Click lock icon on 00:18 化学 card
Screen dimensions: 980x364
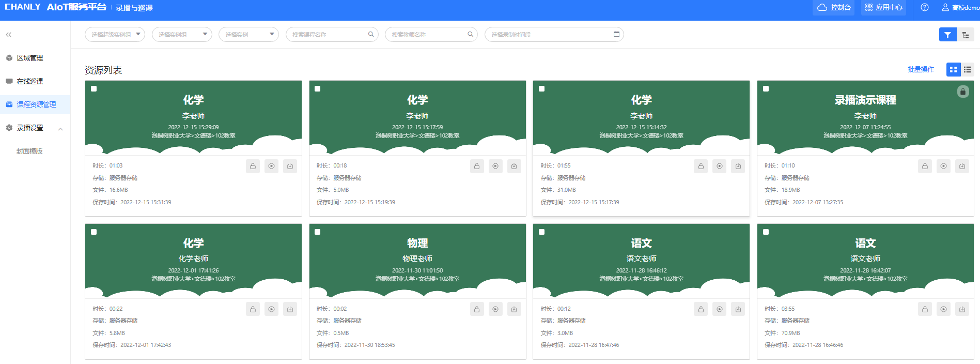coord(477,166)
